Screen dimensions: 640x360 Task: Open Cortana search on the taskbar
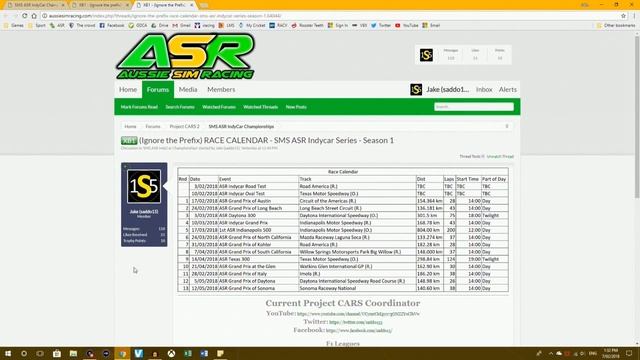pyautogui.click(x=24, y=353)
